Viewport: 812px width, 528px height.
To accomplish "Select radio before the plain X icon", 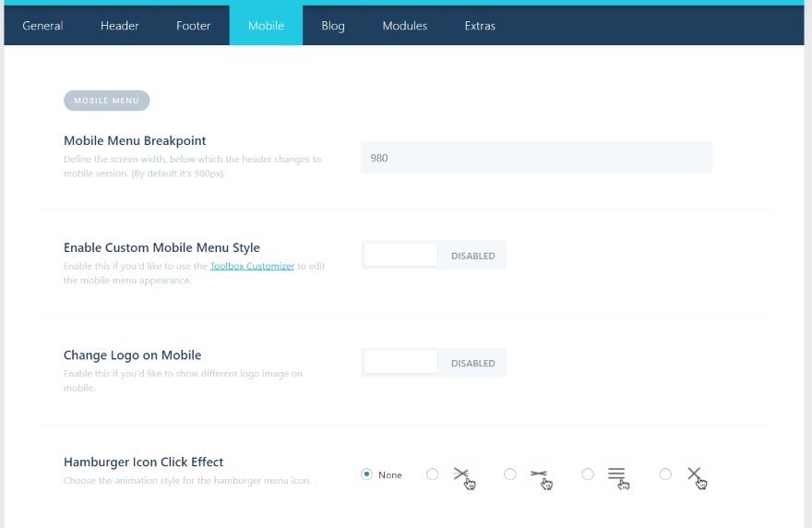I will 665,474.
